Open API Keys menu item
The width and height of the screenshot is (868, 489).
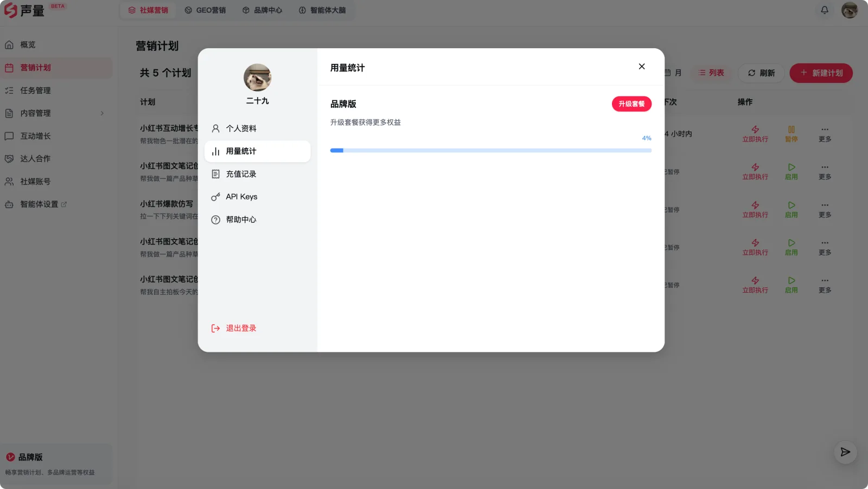point(257,197)
